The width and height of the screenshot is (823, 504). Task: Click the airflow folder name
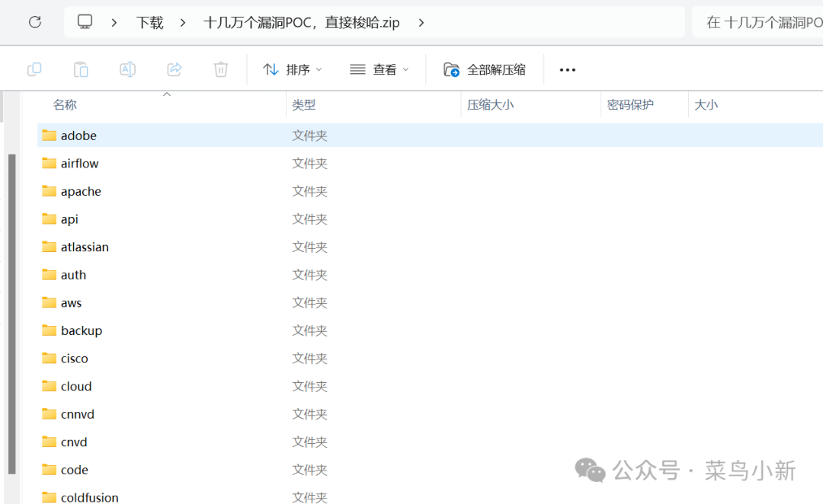click(80, 164)
